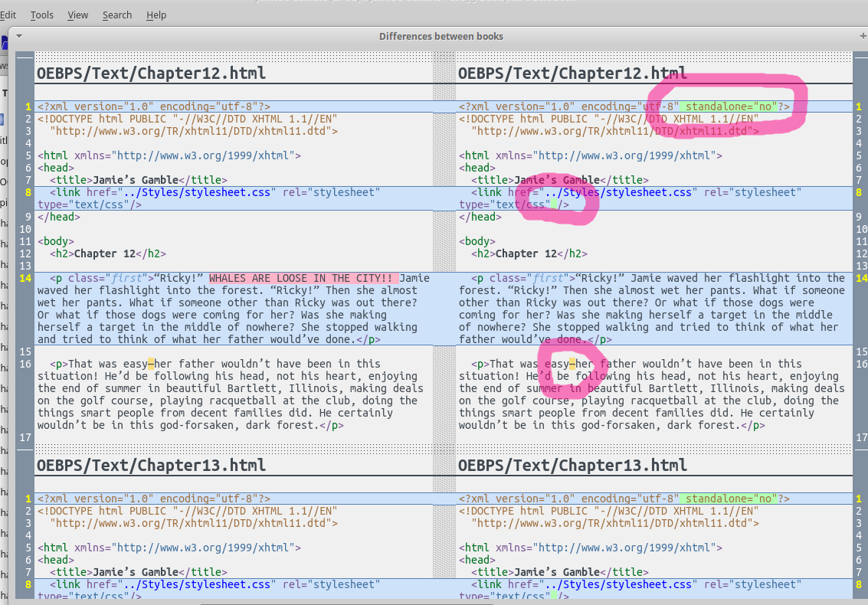Click the left pane OEBPS/Text/Chapter12.html heading

pos(151,73)
